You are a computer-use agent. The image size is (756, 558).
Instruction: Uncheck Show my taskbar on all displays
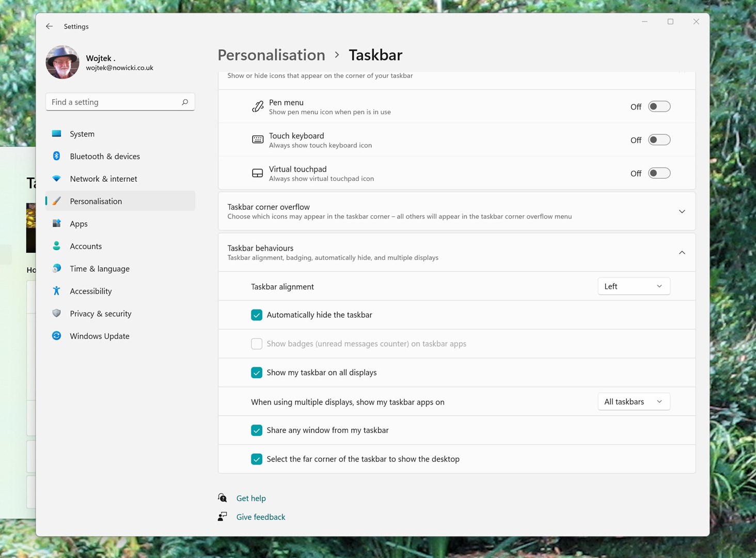click(257, 373)
